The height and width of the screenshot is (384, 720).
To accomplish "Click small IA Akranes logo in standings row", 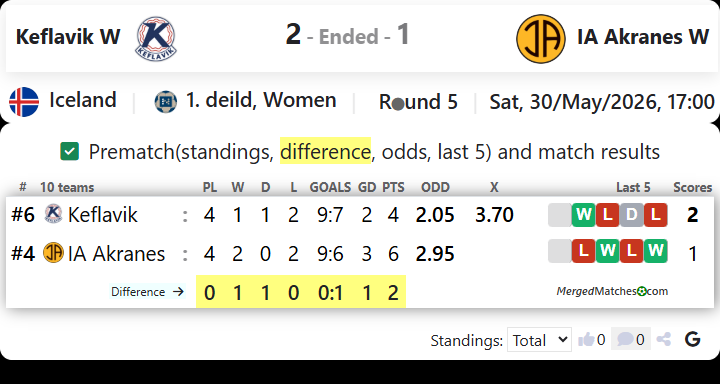I will coord(53,253).
